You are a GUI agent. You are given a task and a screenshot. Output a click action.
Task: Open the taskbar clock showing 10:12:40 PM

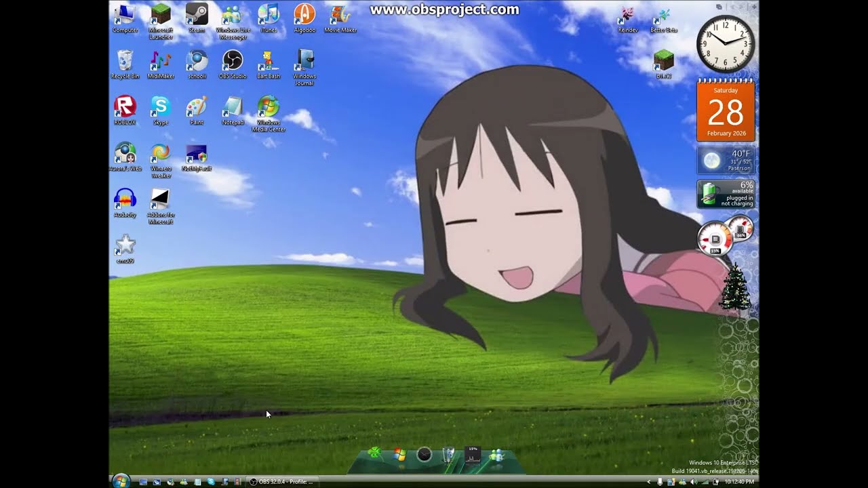[x=739, y=482]
